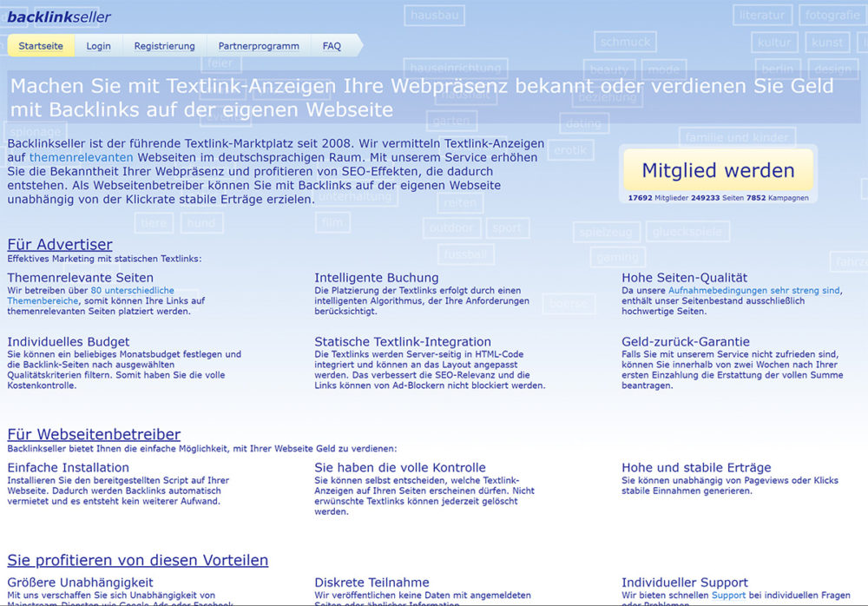
Task: Click the member statistics line under the button
Action: tap(718, 198)
